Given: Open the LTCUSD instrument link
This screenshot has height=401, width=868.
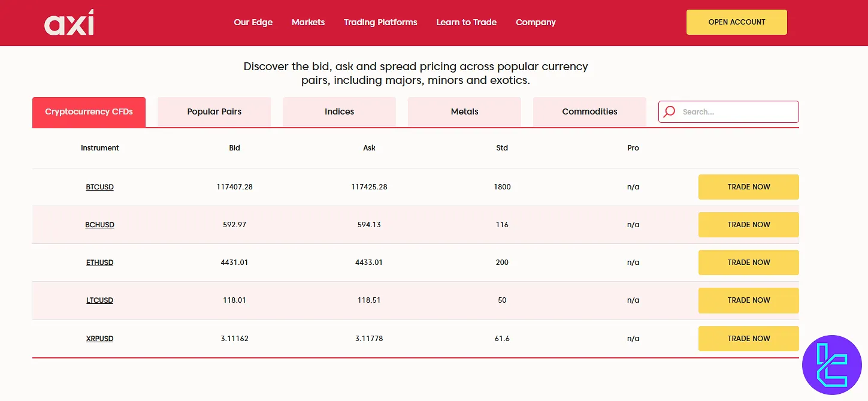Looking at the screenshot, I should click(x=100, y=300).
